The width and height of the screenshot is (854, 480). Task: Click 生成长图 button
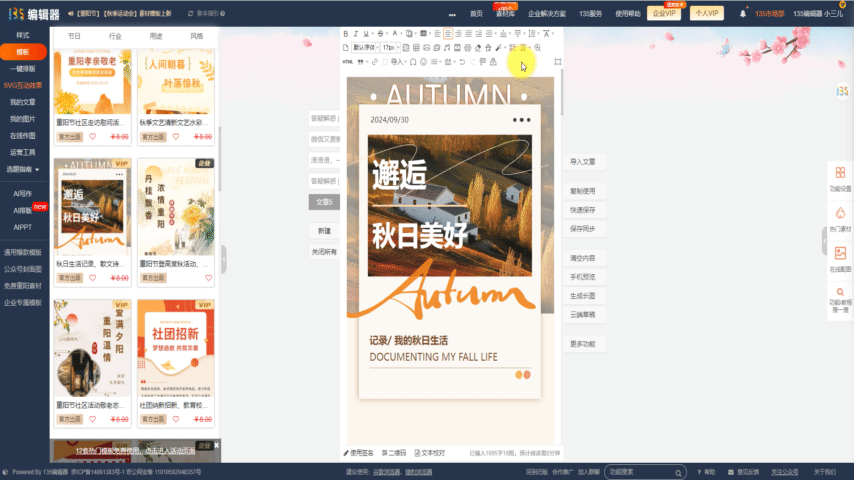[583, 296]
